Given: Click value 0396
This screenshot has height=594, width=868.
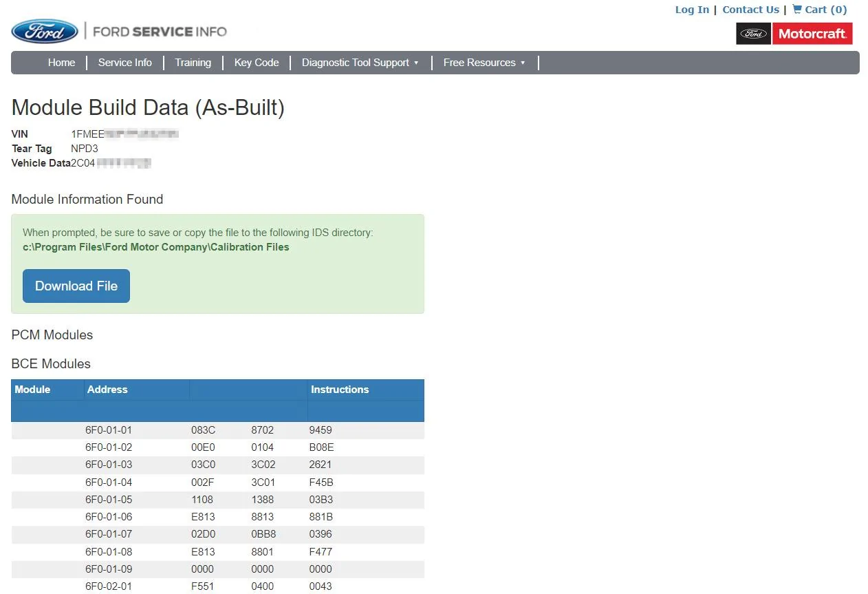Looking at the screenshot, I should click(321, 534).
